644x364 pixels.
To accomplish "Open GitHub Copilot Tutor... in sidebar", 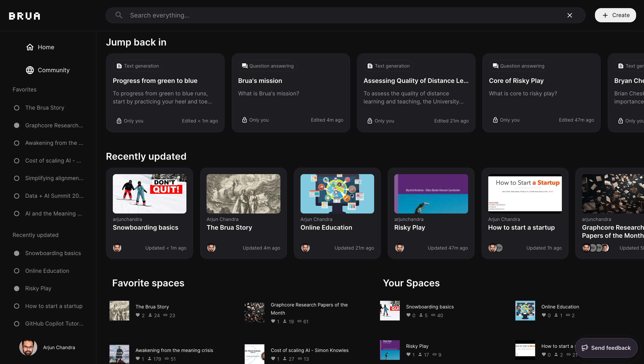I will click(54, 324).
